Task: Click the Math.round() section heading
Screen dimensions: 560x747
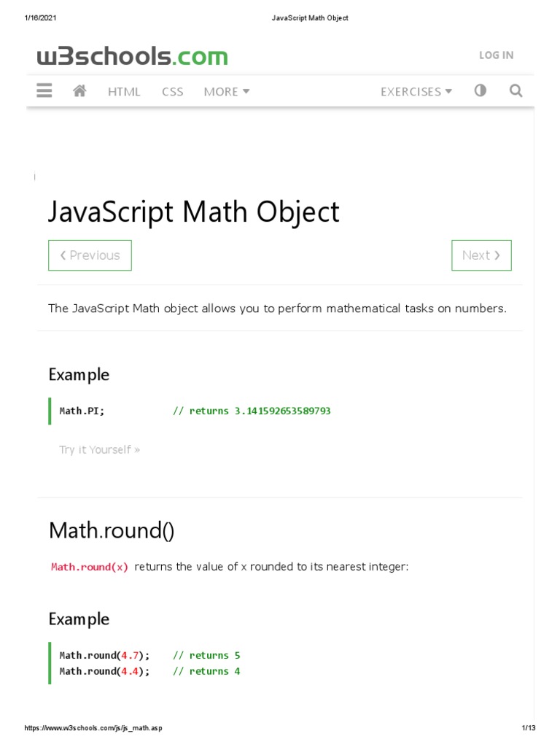Action: click(x=112, y=530)
